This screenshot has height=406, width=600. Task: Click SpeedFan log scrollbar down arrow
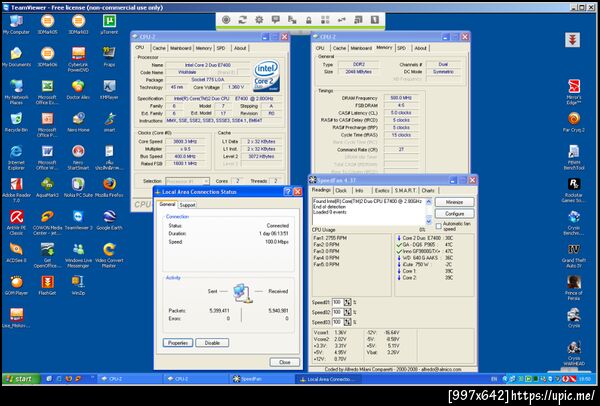(x=429, y=221)
